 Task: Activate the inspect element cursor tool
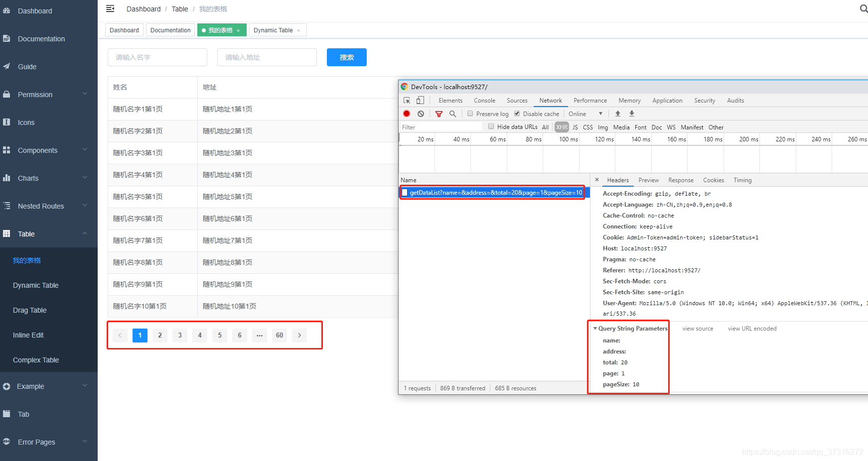(x=406, y=100)
